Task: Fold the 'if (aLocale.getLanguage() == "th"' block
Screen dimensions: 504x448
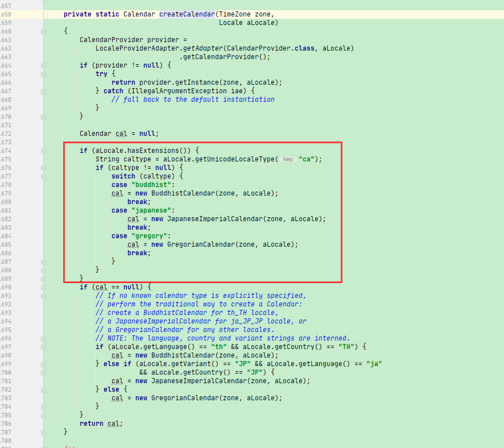Action: coord(44,347)
